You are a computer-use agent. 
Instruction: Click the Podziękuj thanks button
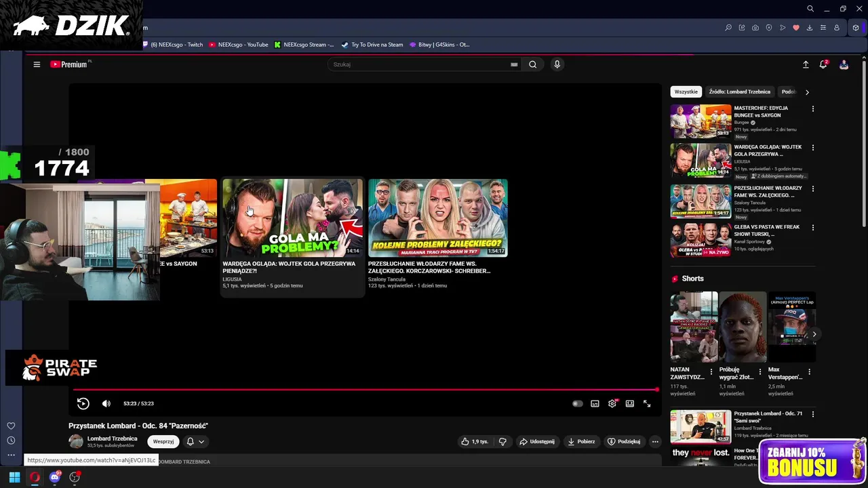[x=624, y=441]
